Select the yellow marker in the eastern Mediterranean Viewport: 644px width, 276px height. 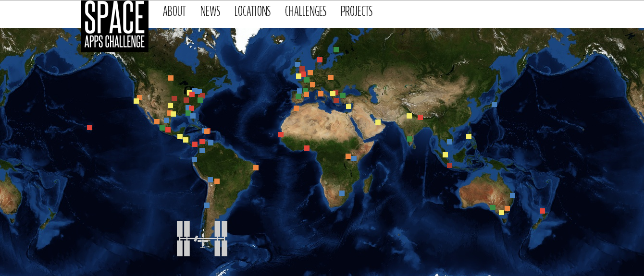pos(348,106)
